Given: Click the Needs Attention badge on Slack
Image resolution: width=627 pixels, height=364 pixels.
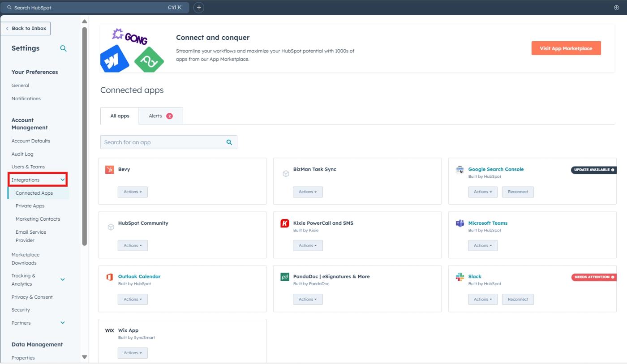Looking at the screenshot, I should tap(594, 277).
